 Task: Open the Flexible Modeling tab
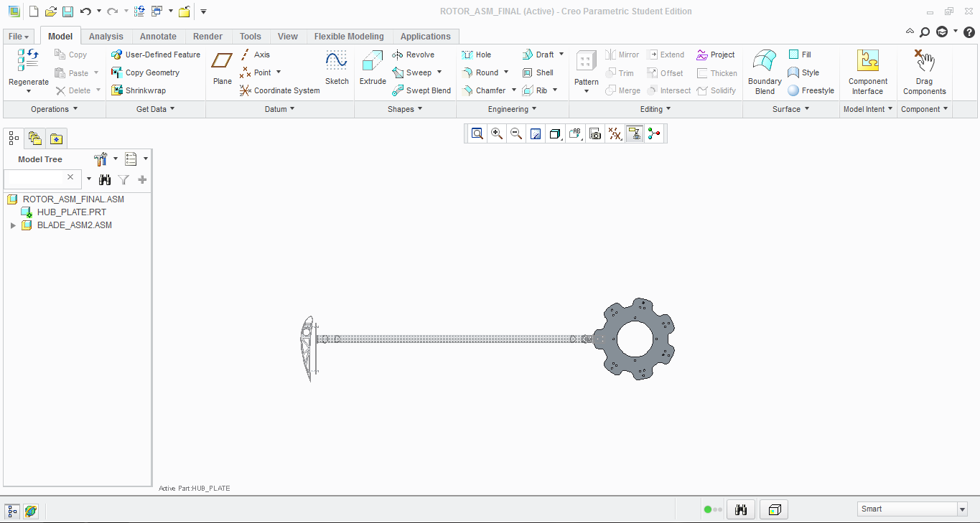click(349, 37)
